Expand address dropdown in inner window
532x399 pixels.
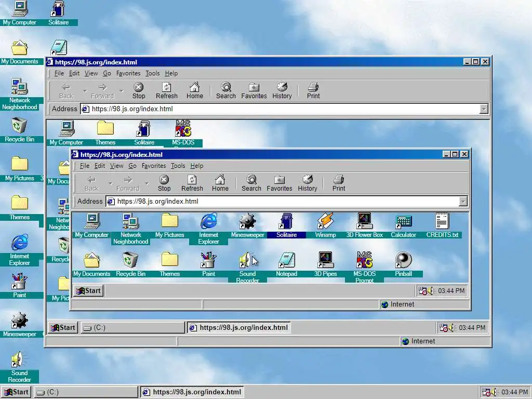463,202
